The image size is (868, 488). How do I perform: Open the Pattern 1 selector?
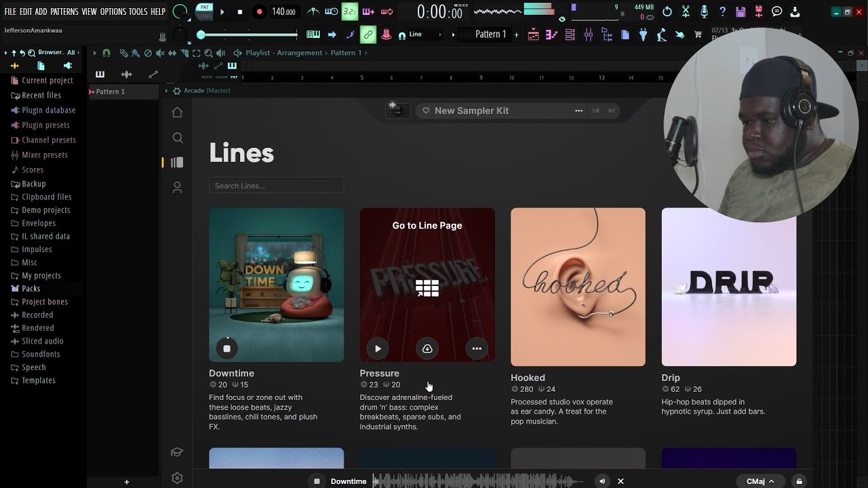coord(486,35)
